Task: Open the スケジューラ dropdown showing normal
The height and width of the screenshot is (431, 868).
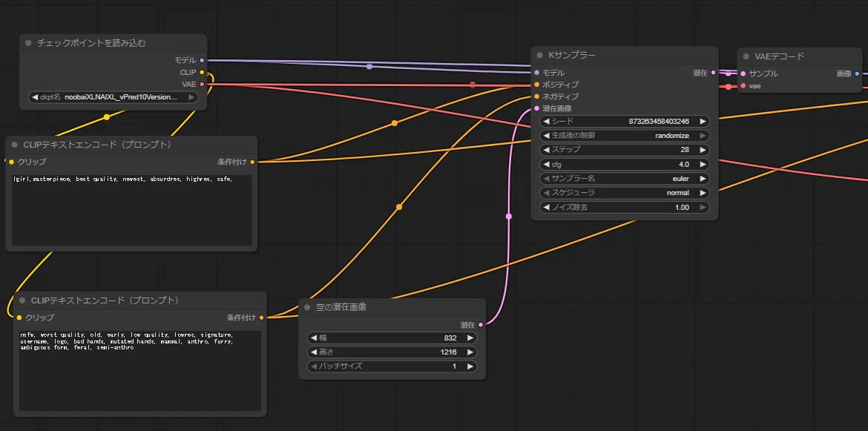Action: click(x=625, y=193)
